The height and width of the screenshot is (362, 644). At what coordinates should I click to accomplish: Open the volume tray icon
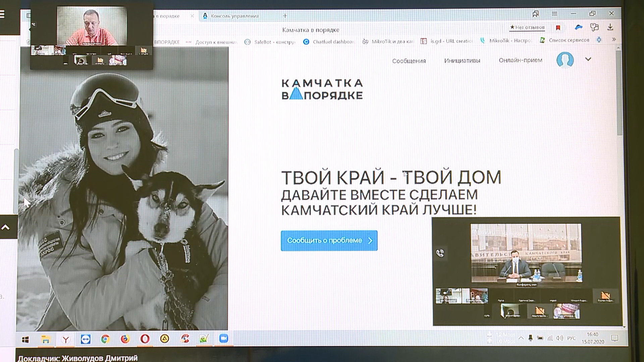pos(559,338)
